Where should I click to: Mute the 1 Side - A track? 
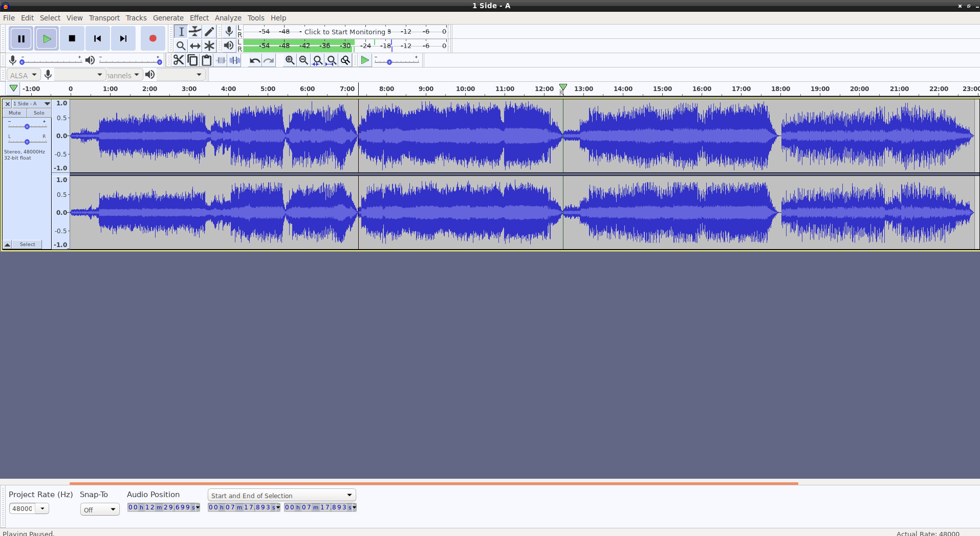pos(15,113)
